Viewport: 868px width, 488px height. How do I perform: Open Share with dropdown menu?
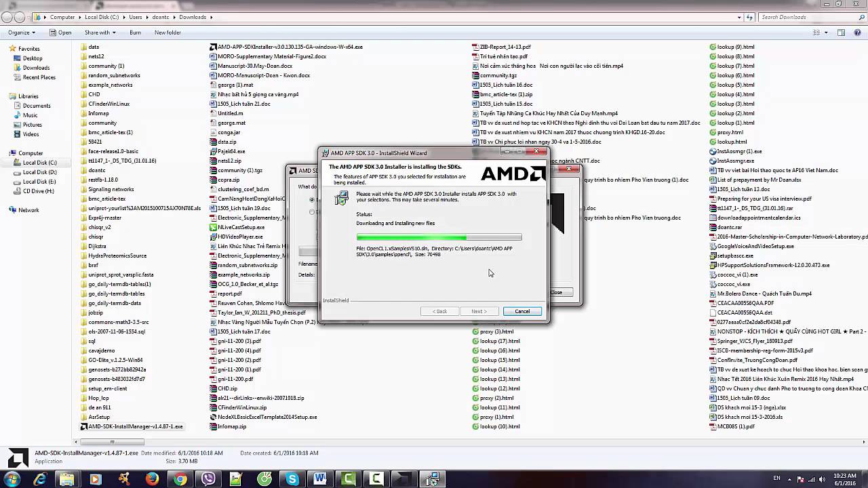point(100,33)
